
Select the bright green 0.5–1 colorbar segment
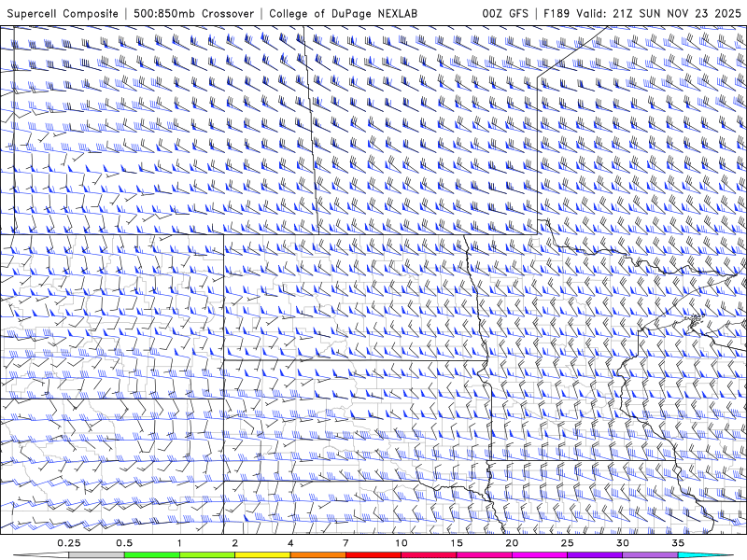tap(152, 555)
